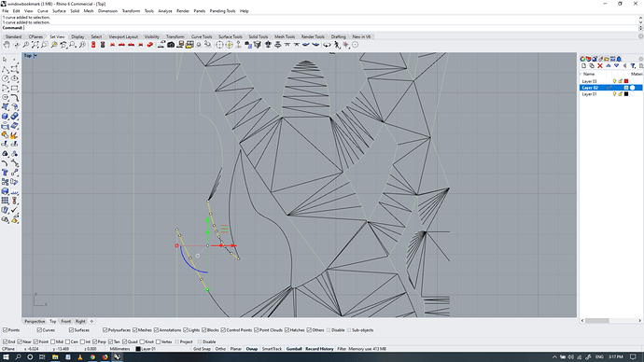Click the new layer icon in Layers panel
Image resolution: width=644 pixels, height=362 pixels.
pyautogui.click(x=583, y=65)
